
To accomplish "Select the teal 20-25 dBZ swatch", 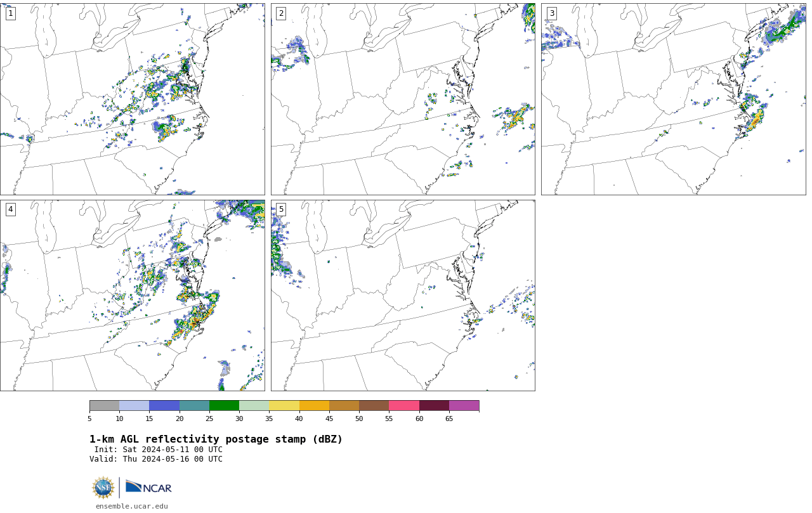I will click(x=195, y=406).
